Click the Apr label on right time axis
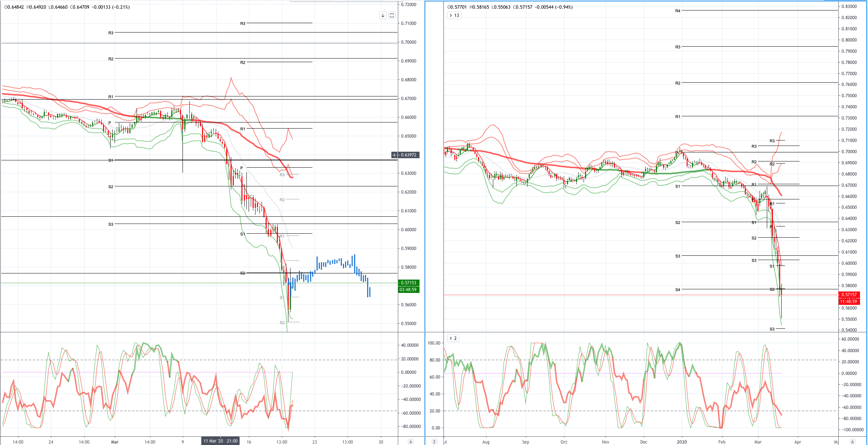The height and width of the screenshot is (445, 868). [x=798, y=442]
